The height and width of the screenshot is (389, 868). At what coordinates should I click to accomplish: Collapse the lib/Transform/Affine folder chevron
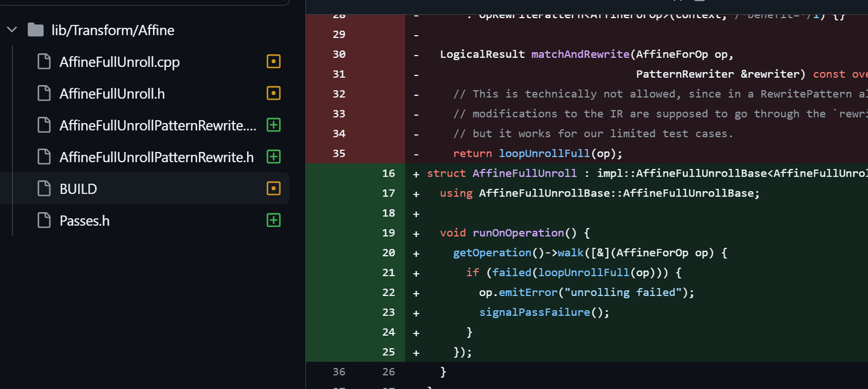pos(11,30)
